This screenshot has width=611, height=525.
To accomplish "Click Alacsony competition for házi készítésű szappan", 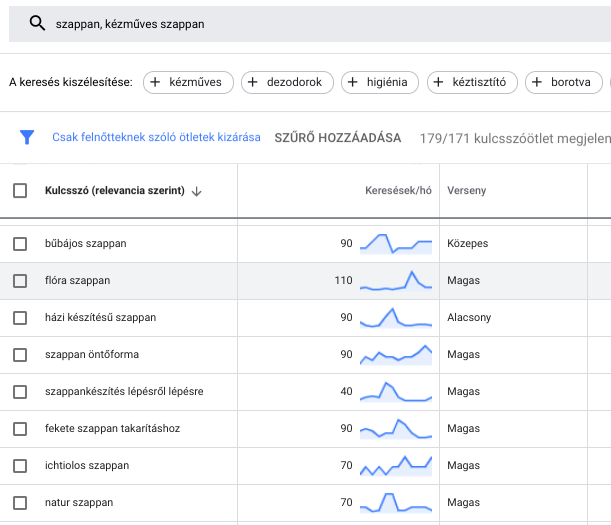I will (x=469, y=318).
